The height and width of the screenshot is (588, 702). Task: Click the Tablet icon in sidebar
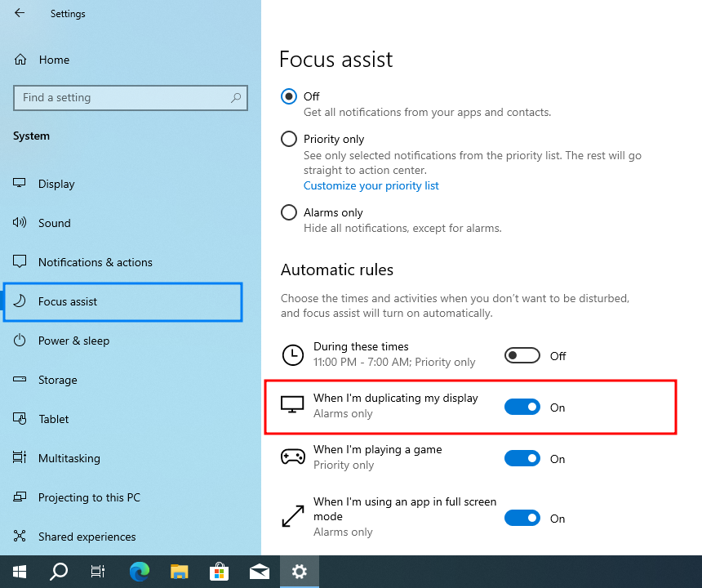(20, 419)
